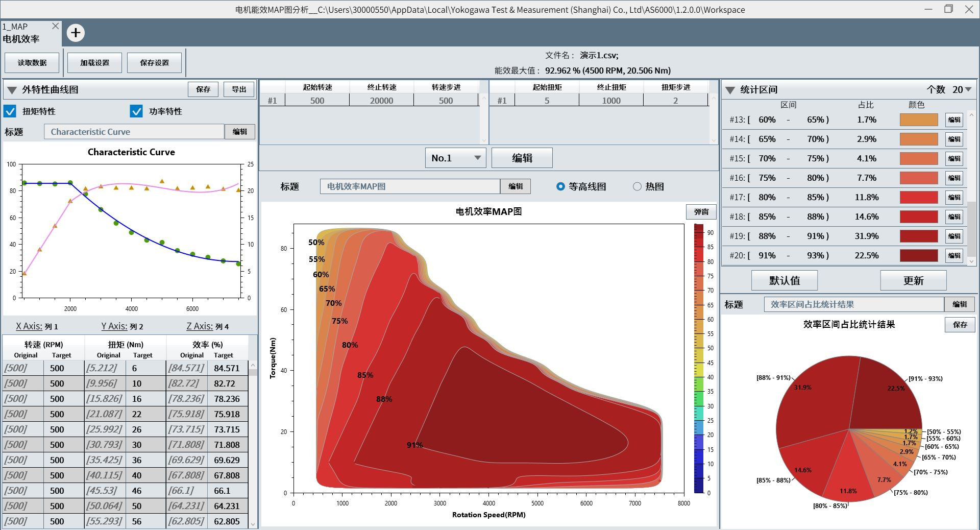Screen dimensions: 980x530
Task: Close the 1_MAP tab
Action: (x=56, y=26)
